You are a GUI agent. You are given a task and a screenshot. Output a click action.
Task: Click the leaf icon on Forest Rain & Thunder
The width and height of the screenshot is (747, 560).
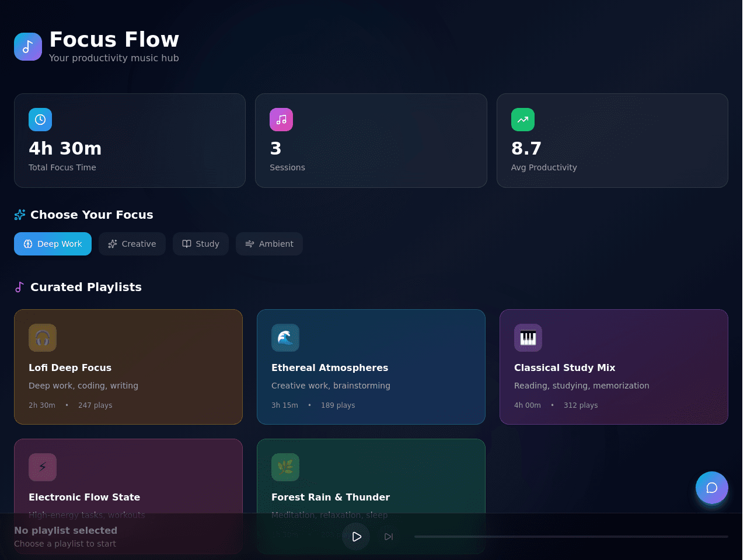[285, 467]
